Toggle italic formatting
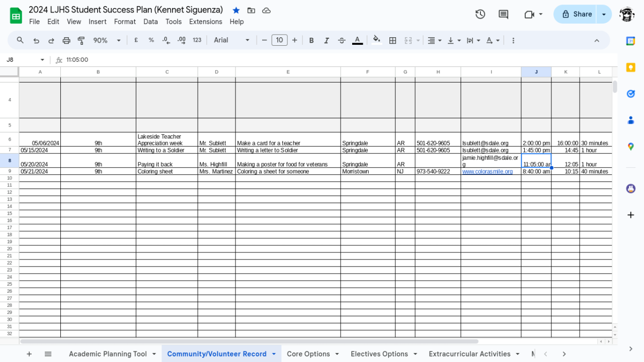The height and width of the screenshot is (362, 644). (x=327, y=40)
